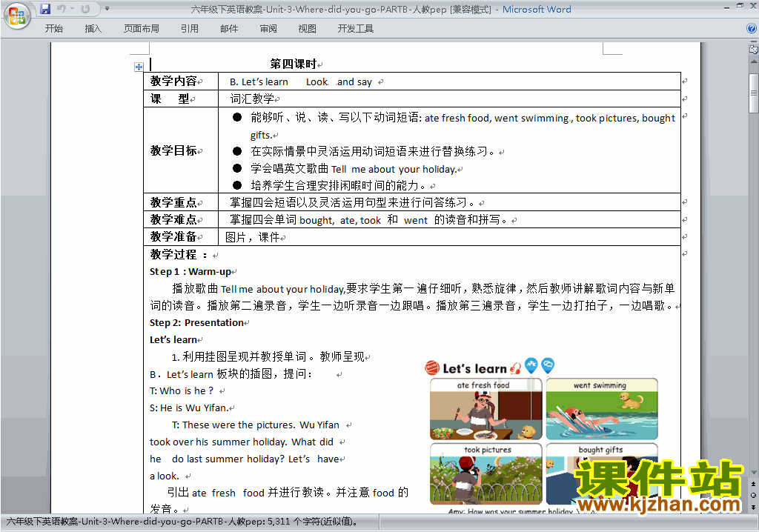Click the Next Page double-arrow button
759x532 pixels.
[753, 507]
